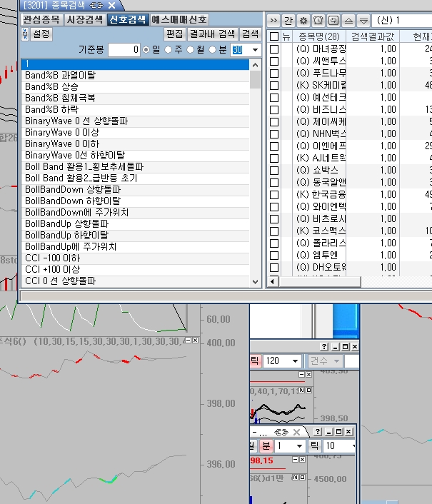432x504 pixels.
Task: Select the 월 (monthly) radio button
Action: point(190,49)
